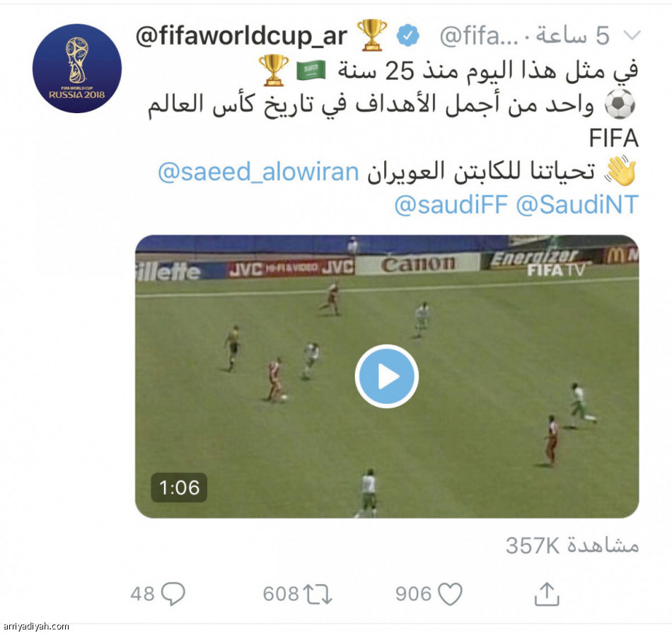Open the @saeed_alowiran mention

(x=258, y=172)
